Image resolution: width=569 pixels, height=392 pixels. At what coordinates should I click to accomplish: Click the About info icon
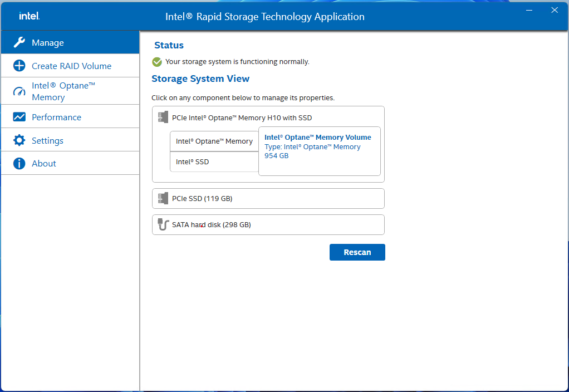[x=19, y=163]
